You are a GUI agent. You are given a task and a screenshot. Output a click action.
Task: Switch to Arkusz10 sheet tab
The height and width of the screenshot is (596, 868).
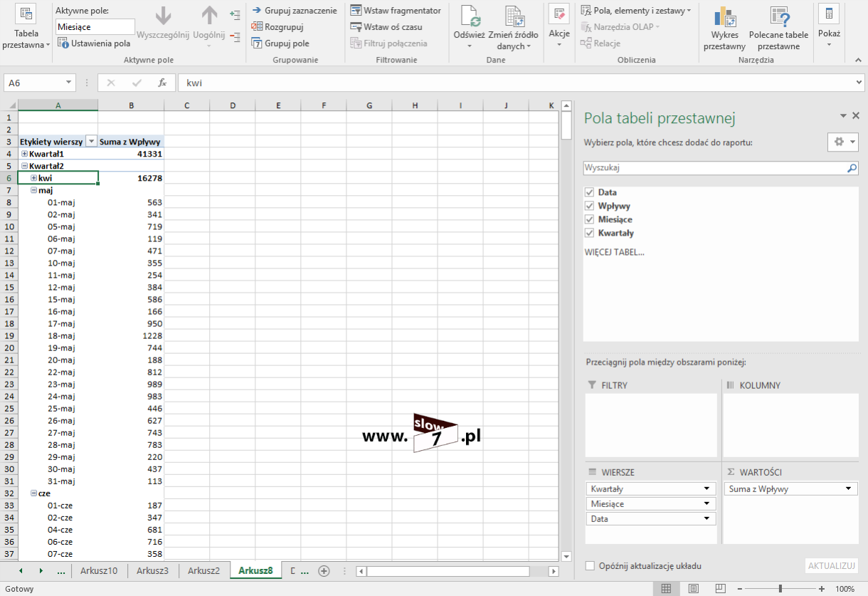point(99,570)
